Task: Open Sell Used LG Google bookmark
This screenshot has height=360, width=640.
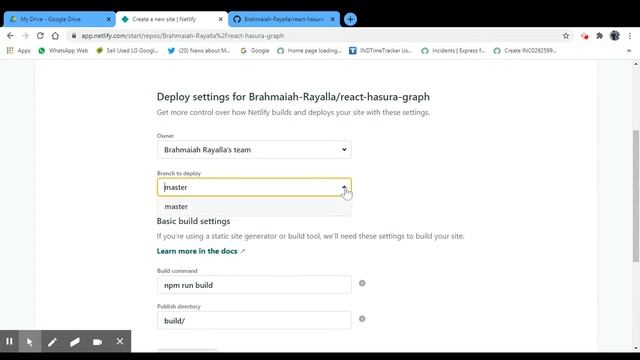Action: [127, 51]
